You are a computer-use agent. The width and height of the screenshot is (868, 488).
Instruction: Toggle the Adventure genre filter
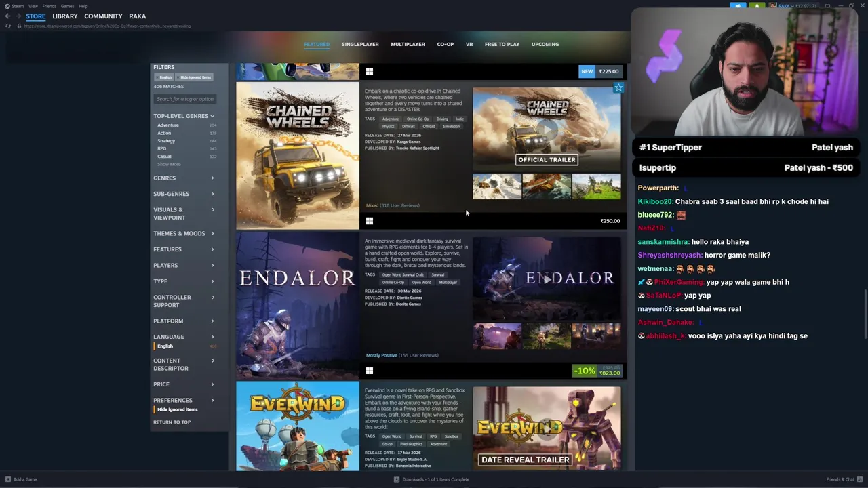168,125
